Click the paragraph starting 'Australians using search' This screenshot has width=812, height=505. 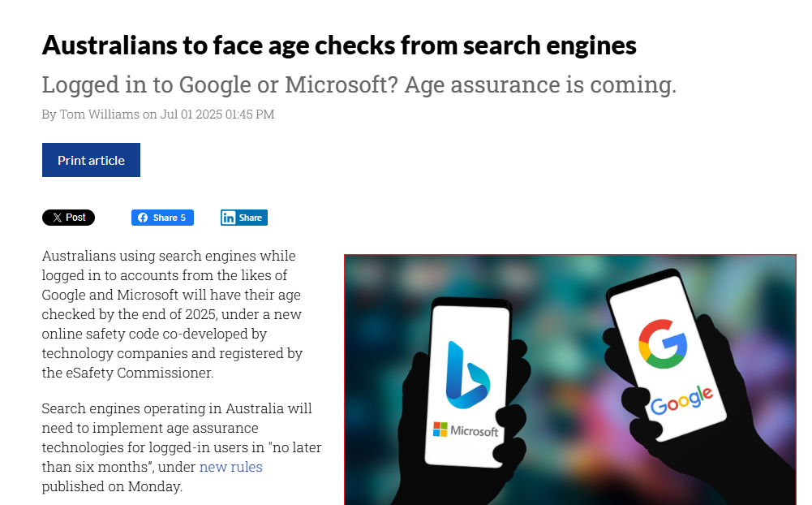[170, 314]
